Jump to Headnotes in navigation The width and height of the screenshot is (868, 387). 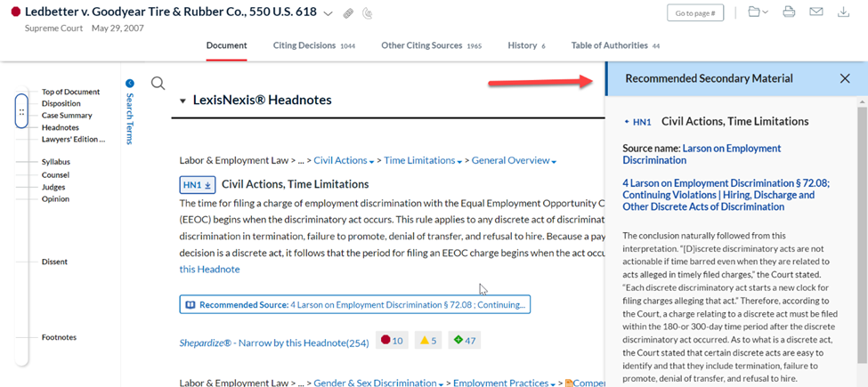click(61, 127)
